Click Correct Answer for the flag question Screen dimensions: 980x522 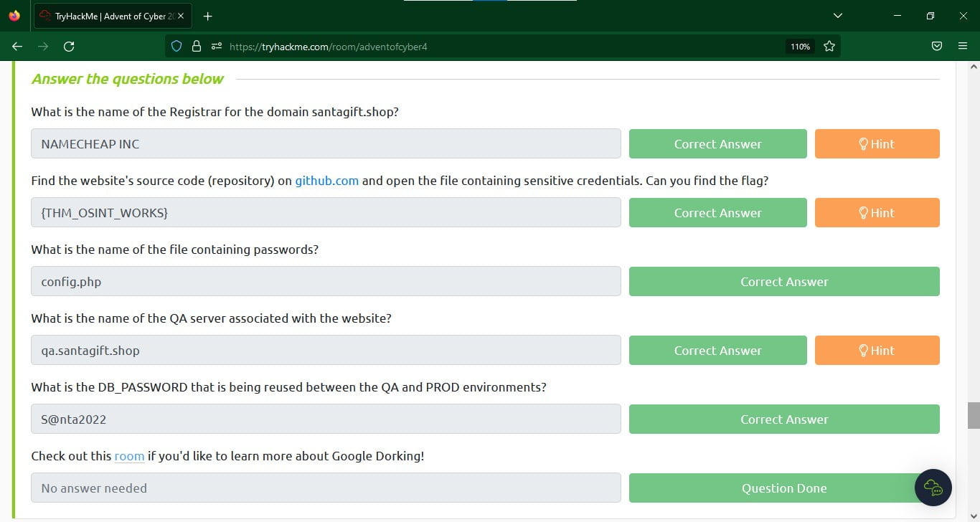pos(717,212)
